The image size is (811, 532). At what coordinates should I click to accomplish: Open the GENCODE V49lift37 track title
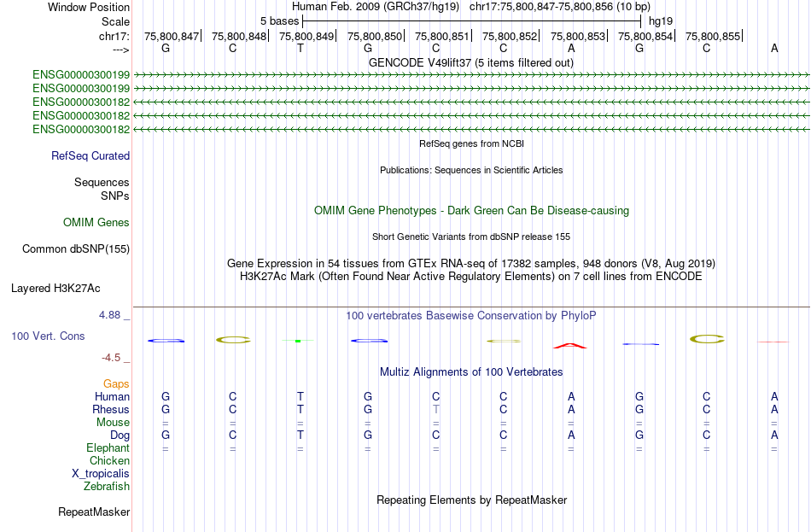tap(470, 62)
